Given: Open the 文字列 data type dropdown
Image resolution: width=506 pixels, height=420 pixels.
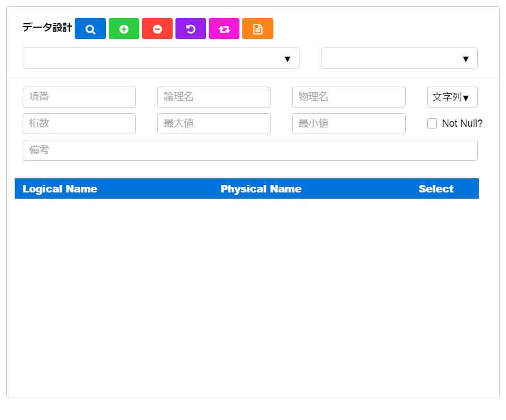Looking at the screenshot, I should pos(452,97).
